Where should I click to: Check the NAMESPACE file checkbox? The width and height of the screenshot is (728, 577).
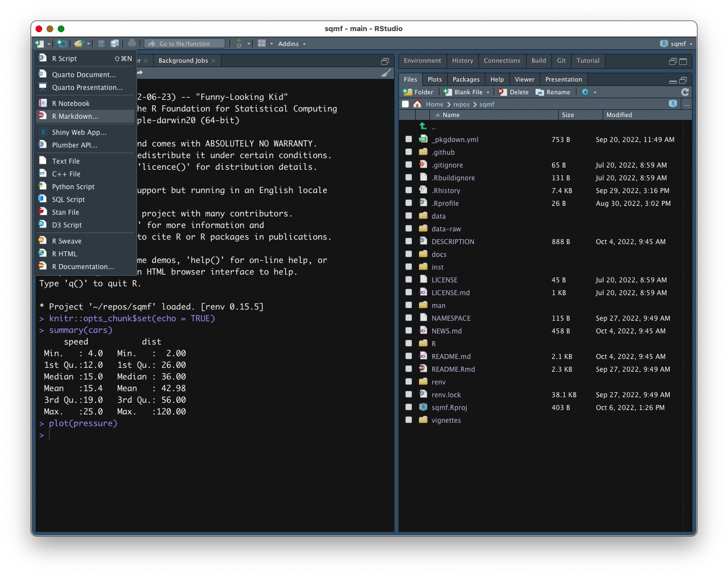[409, 318]
